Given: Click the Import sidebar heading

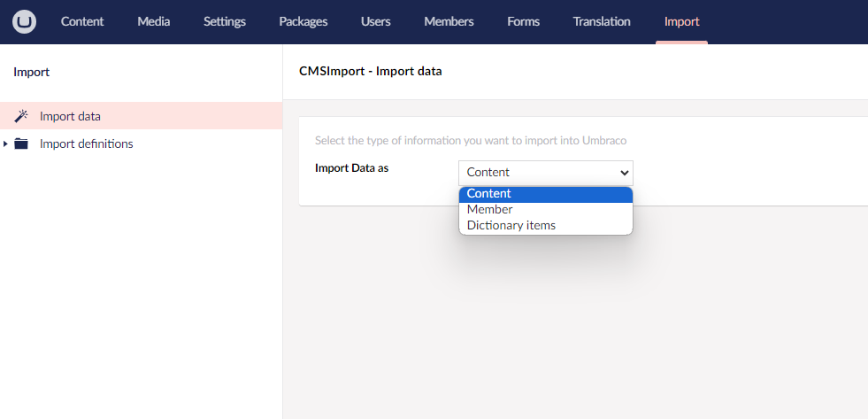Looking at the screenshot, I should tap(32, 72).
